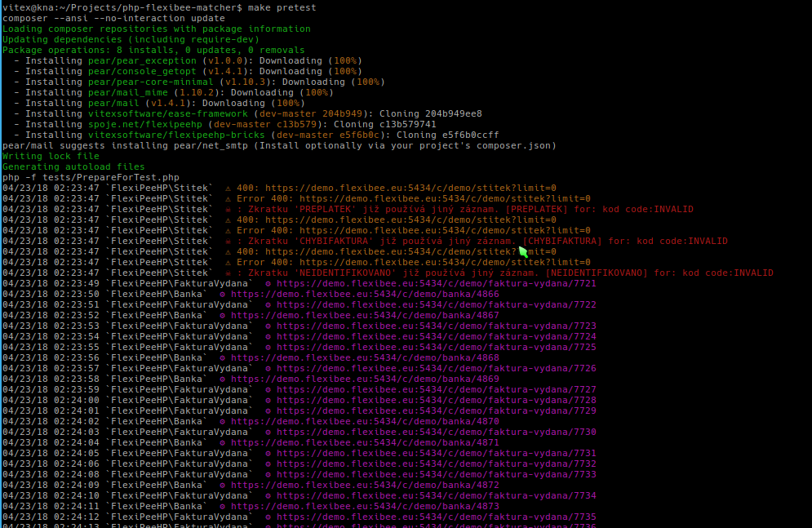Click the 'pear/mail suggests installing pear/net_smtp' line
812x528 pixels.
coord(279,145)
